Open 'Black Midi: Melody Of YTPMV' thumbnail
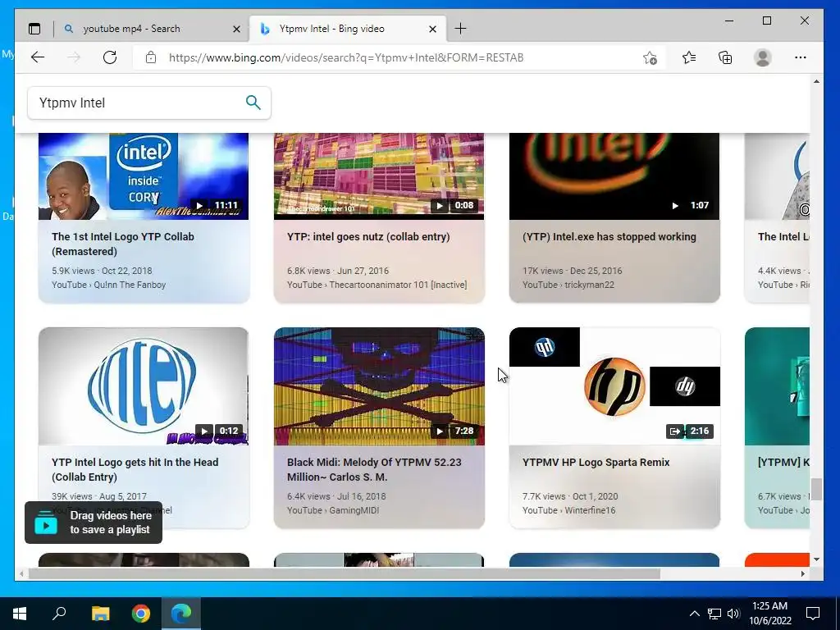Viewport: 840px width, 630px height. 379,386
